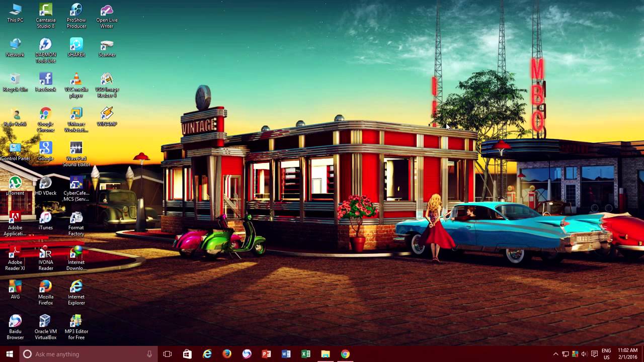
Task: Select CyberCafe MCS Server icon
Action: [x=76, y=189]
